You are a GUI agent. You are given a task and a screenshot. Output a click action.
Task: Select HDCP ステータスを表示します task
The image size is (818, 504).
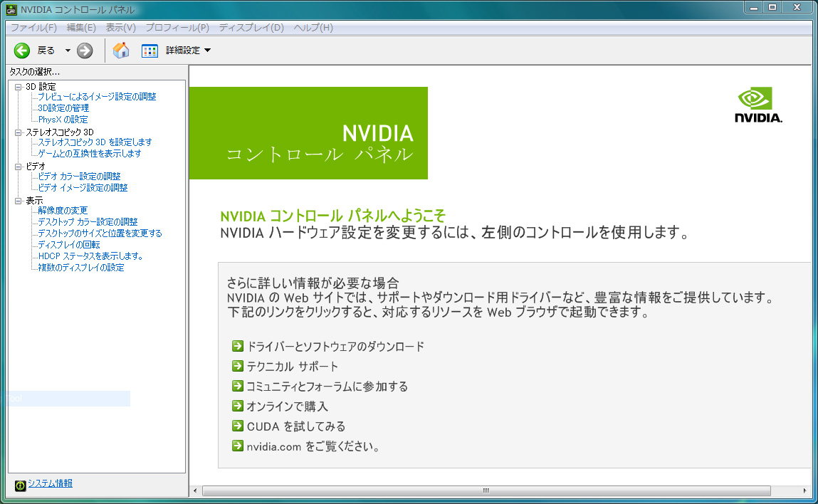91,256
